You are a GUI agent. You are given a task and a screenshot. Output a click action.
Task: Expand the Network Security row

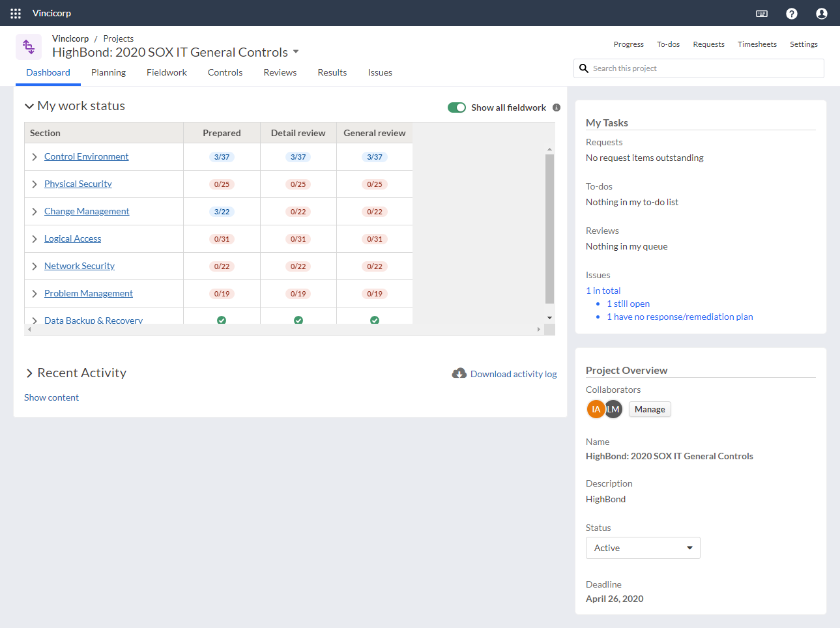tap(35, 266)
